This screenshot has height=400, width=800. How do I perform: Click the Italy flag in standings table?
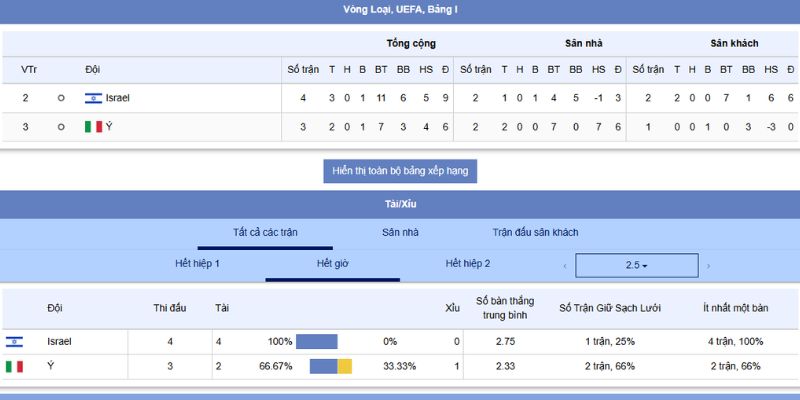pyautogui.click(x=93, y=127)
